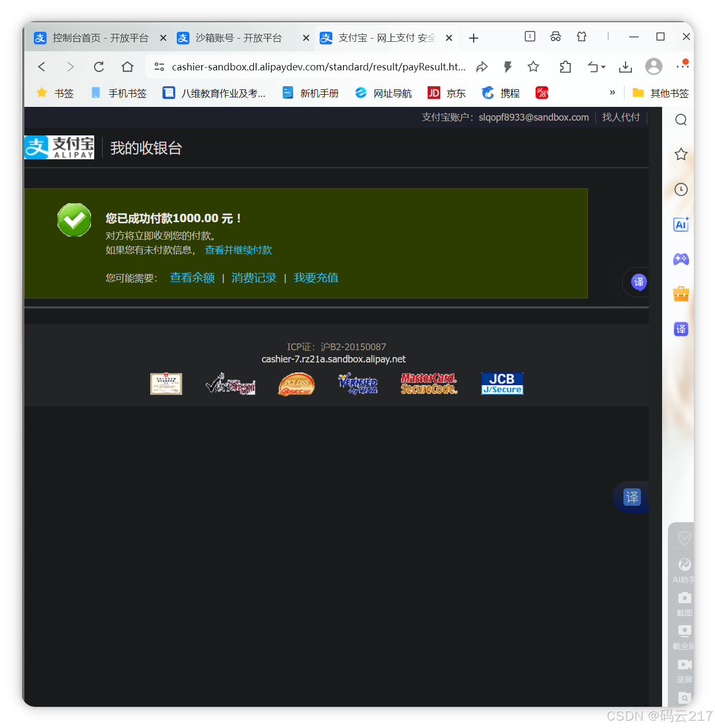Open 携程 bookmark
Viewport: 715px width, 728px height.
pos(501,93)
